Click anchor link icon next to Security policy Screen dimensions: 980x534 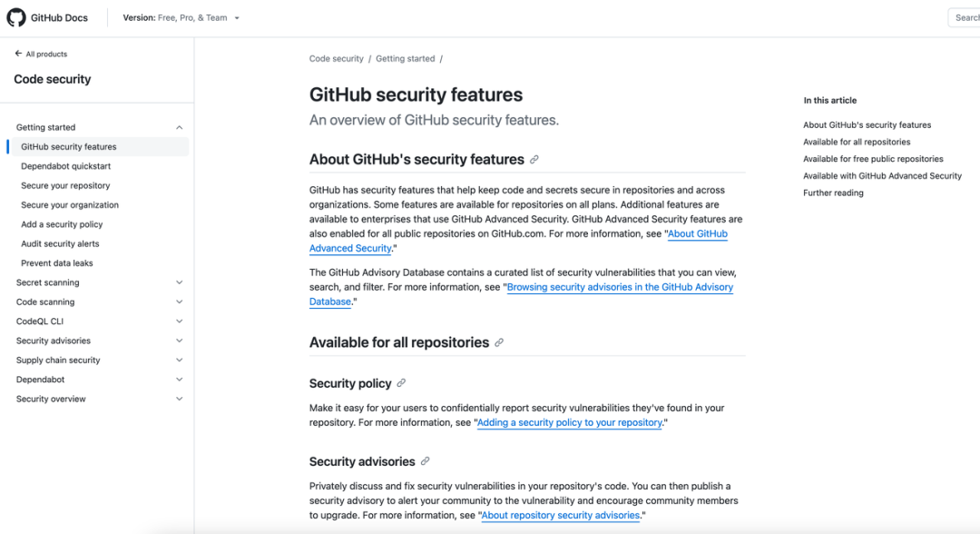click(x=401, y=383)
